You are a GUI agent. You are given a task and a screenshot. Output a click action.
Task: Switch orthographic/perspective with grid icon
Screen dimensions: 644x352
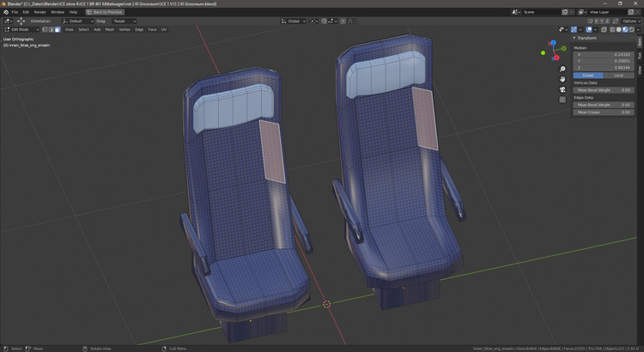562,99
